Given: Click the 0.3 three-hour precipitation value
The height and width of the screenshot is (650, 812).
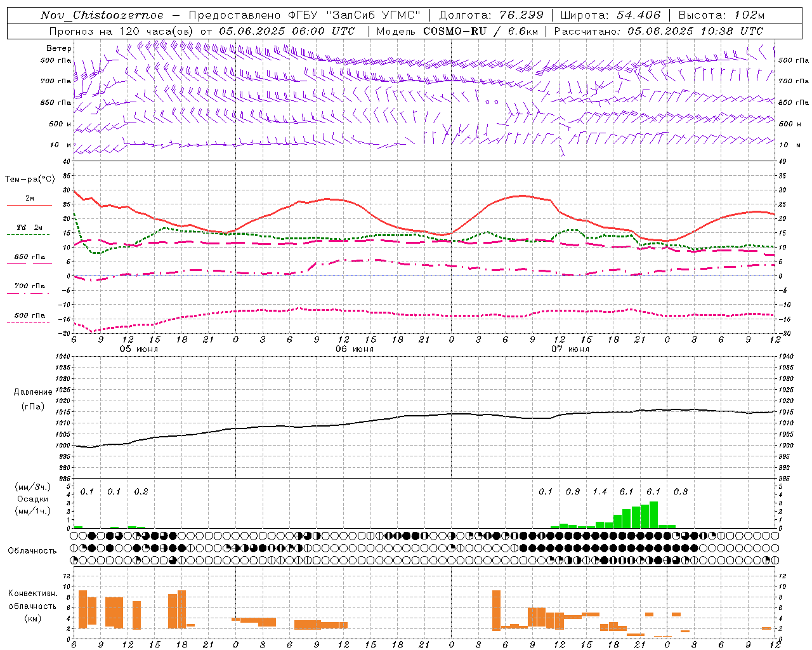Looking at the screenshot, I should 681,492.
